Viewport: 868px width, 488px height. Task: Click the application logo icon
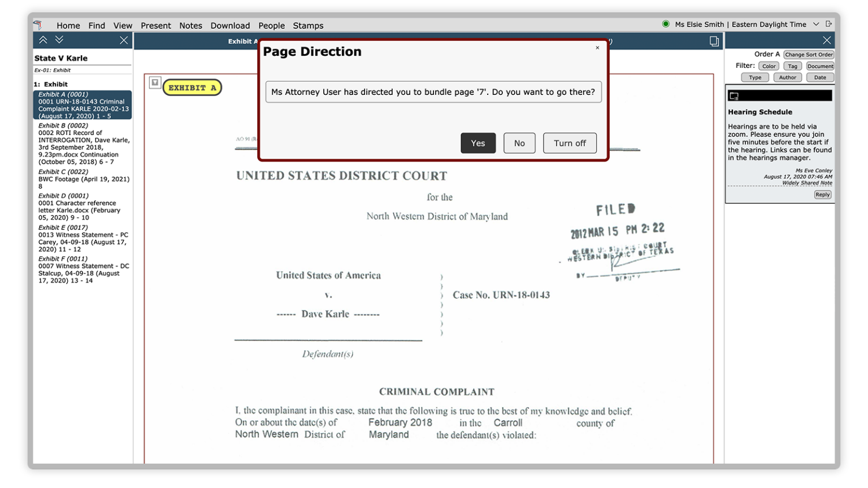(x=38, y=25)
